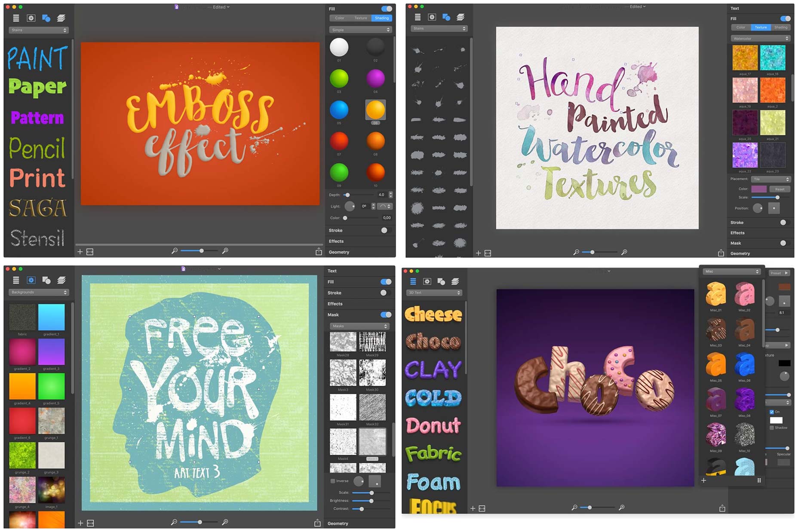Switch to Texture tab in Emboss Fill panel
The width and height of the screenshot is (798, 532).
point(361,18)
